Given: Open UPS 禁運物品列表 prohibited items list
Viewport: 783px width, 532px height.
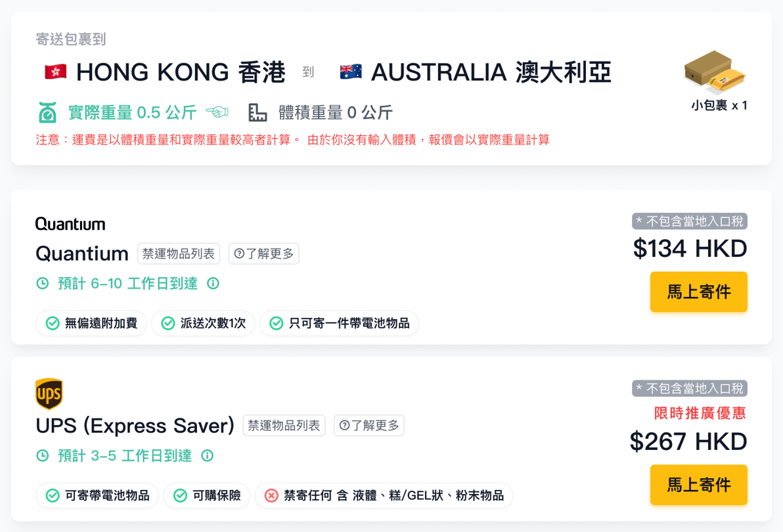Looking at the screenshot, I should [x=284, y=426].
